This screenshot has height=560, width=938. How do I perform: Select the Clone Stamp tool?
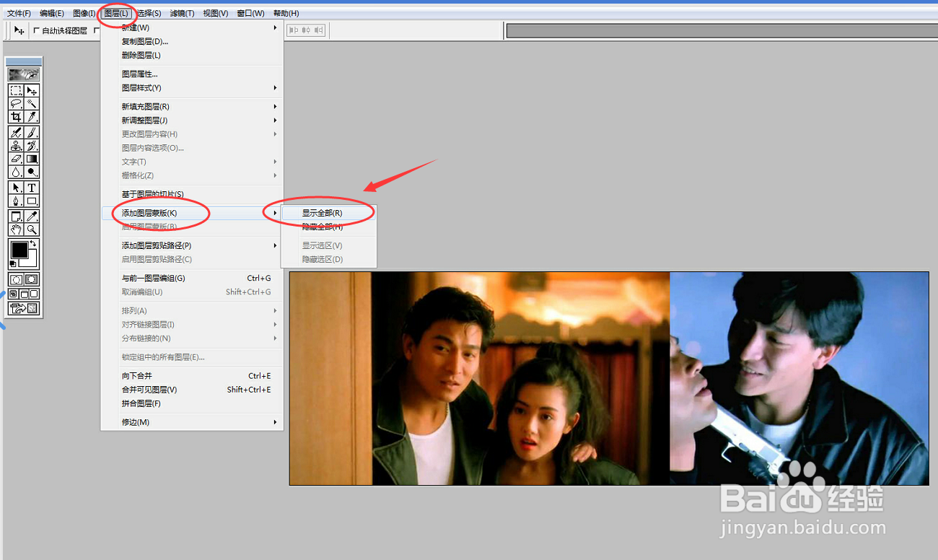click(x=16, y=146)
